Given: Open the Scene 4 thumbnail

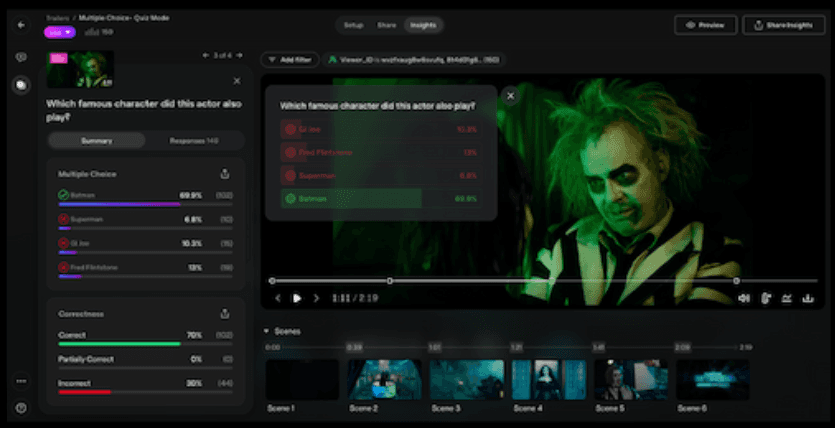Looking at the screenshot, I should [x=549, y=380].
